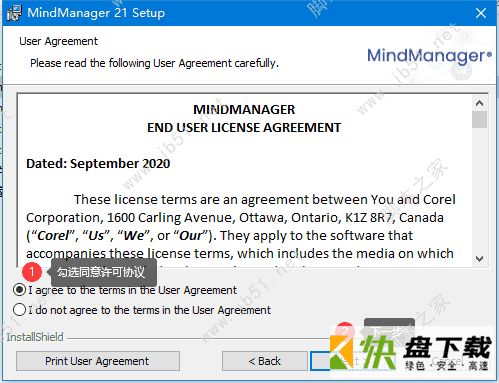
Task: Click the license scroll up arrow
Action: click(x=480, y=103)
